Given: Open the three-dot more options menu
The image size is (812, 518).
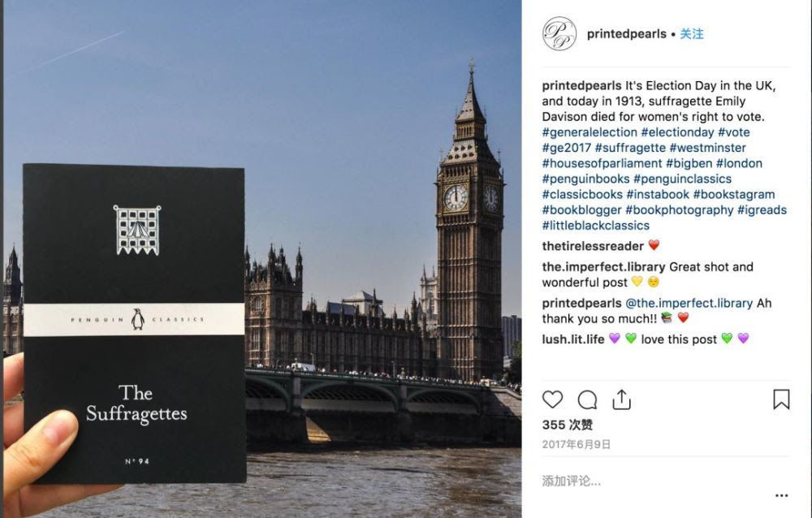Looking at the screenshot, I should tap(781, 496).
